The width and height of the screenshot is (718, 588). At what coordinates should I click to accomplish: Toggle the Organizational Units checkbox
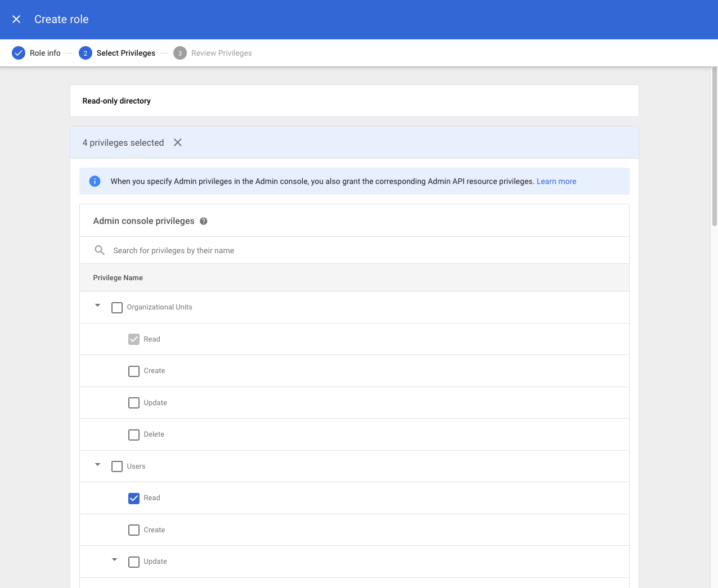click(117, 308)
